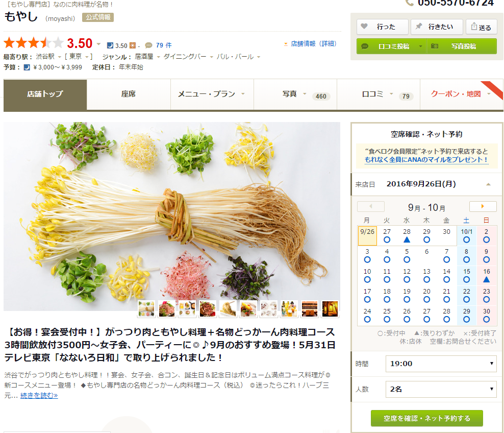Viewport: 504px width, 433px height.
Task: Open the 人数 2名 dropdown
Action: coord(441,389)
